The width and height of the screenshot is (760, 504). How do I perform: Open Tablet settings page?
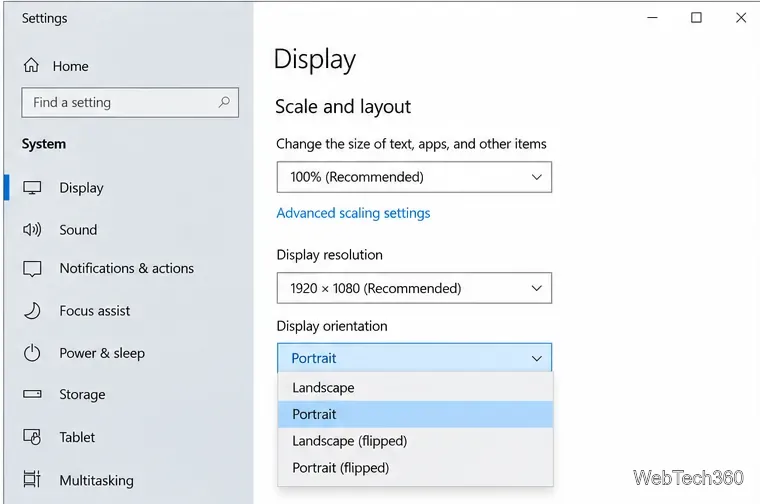[x=77, y=437]
